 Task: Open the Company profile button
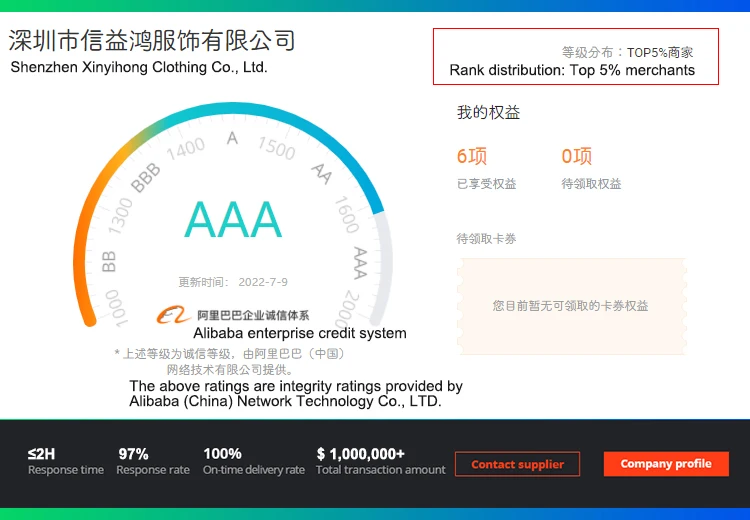tap(666, 464)
